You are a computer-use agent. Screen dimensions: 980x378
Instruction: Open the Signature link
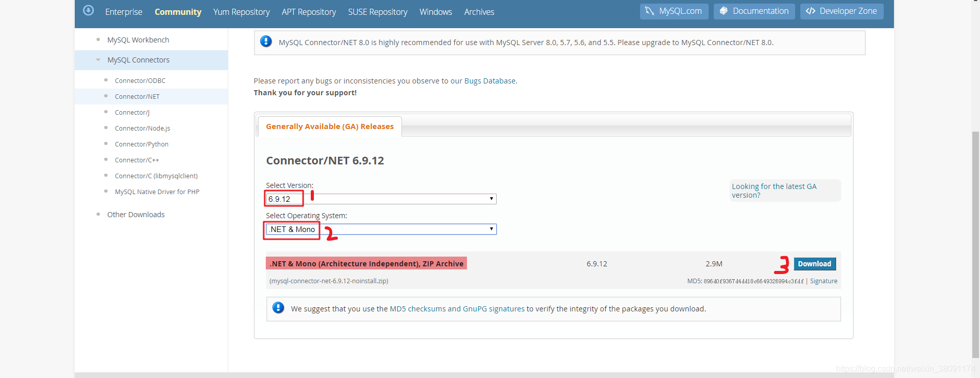click(x=823, y=281)
